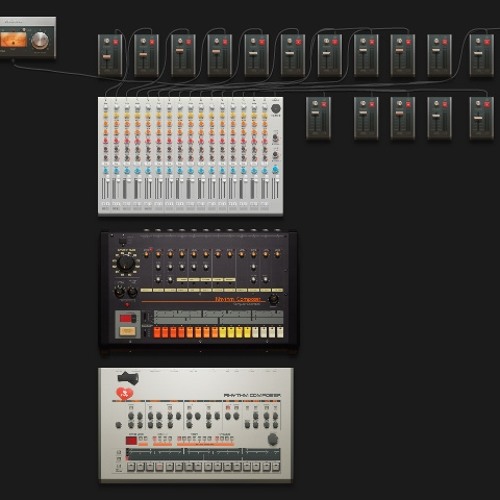Toggle the red button on the second top-row fader module

152,42
